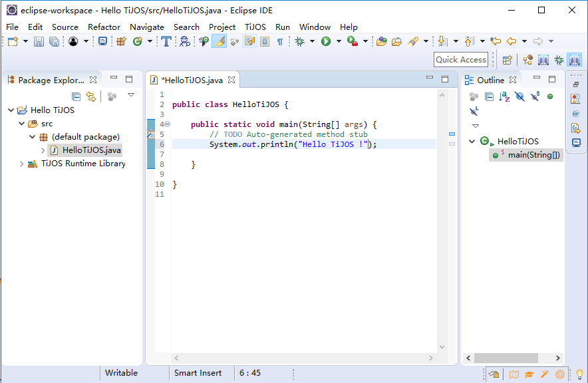Image resolution: width=588 pixels, height=383 pixels.
Task: Open the TiJOS menu
Action: tap(255, 27)
